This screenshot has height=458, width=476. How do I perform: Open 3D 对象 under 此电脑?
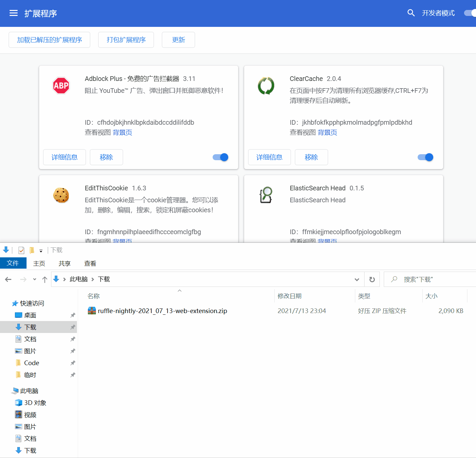coord(35,403)
